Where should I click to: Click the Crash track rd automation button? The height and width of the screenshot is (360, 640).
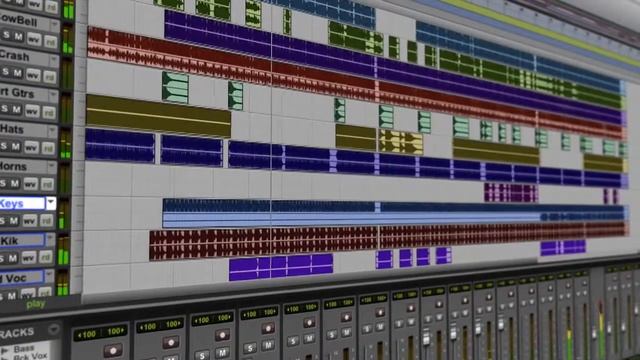[x=49, y=76]
